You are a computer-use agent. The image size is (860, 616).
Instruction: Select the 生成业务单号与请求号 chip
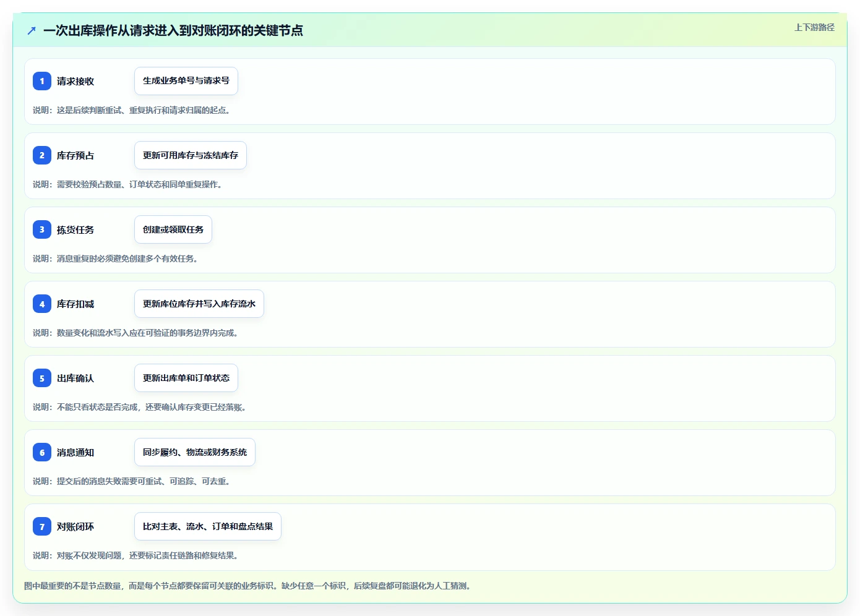coord(186,81)
